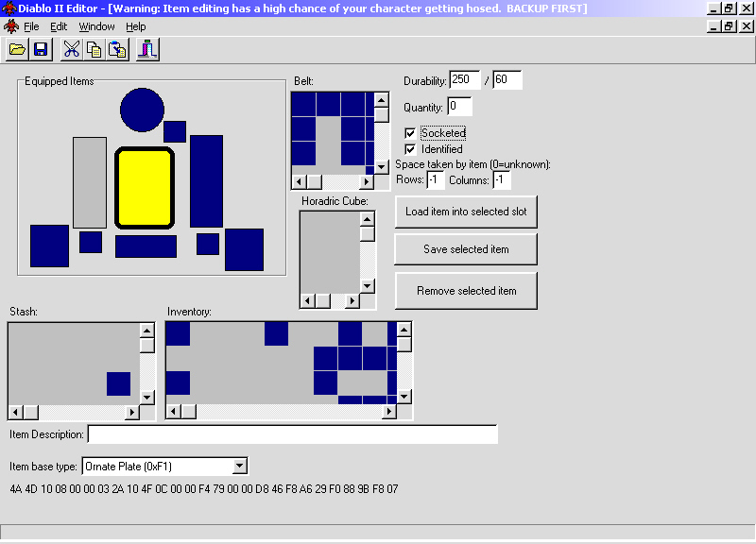This screenshot has height=544, width=756.
Task: Click Inventory scroll up arrow
Action: coord(404,330)
